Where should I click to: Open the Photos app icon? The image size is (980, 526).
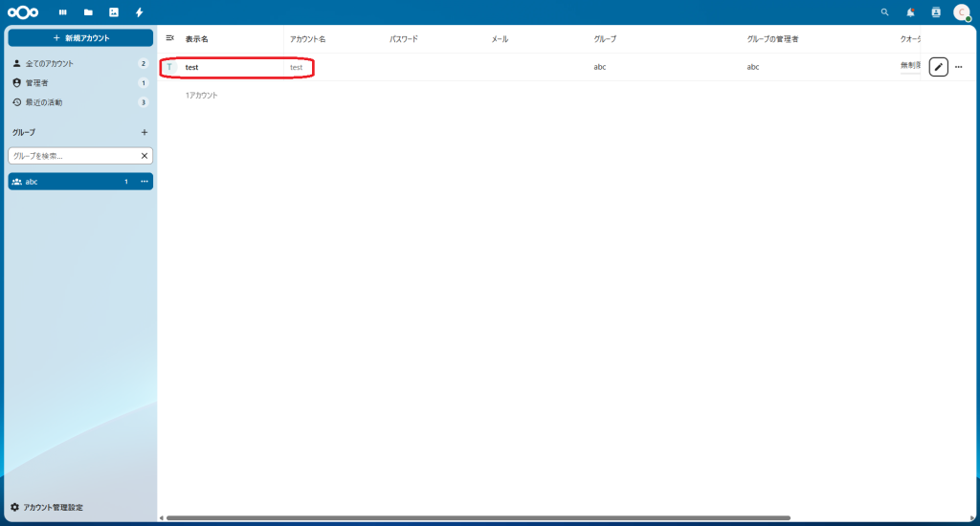pos(114,12)
